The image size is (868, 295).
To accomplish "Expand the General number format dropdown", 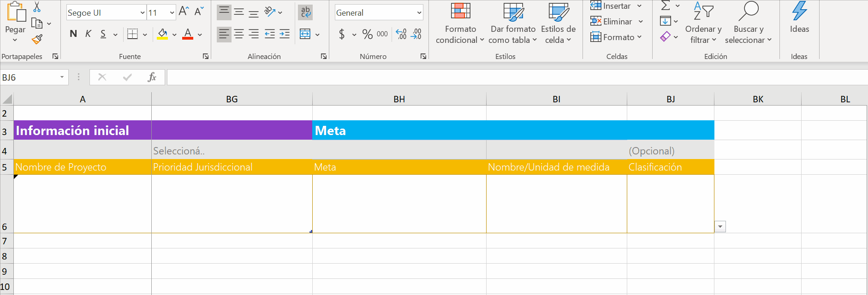I will [419, 13].
